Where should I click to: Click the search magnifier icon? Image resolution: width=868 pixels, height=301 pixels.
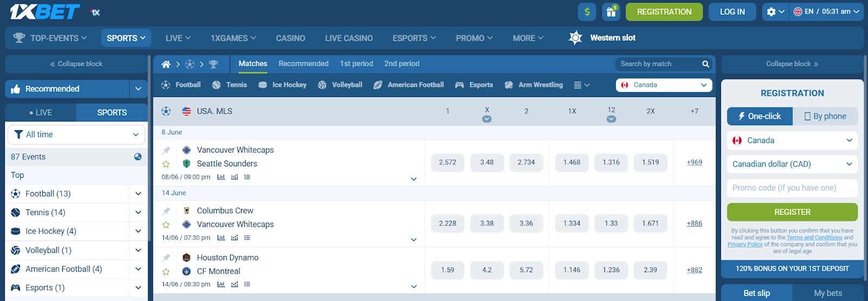pos(705,64)
